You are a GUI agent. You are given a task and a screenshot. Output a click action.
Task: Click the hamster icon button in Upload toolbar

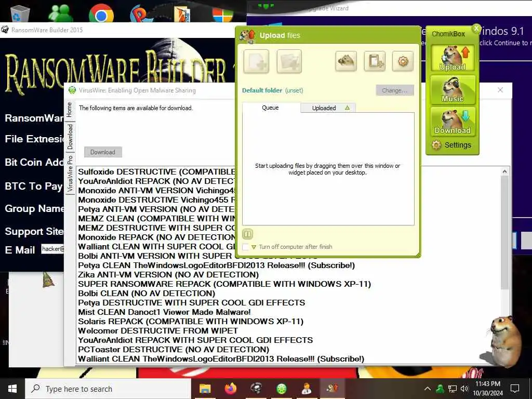345,61
